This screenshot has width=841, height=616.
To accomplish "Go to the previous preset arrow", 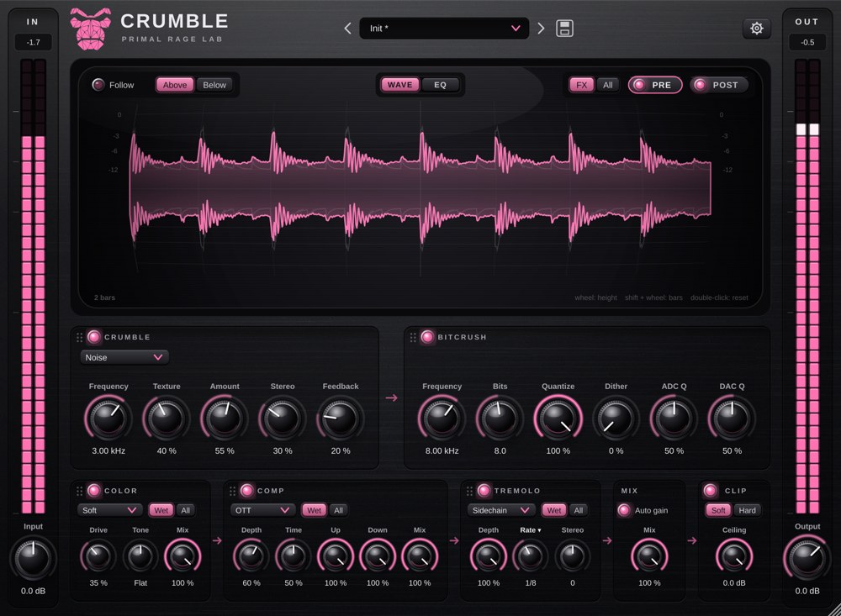I will point(347,29).
